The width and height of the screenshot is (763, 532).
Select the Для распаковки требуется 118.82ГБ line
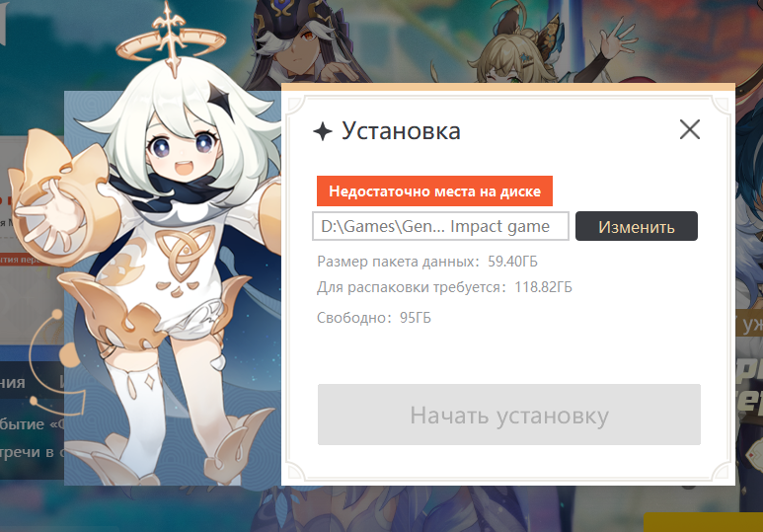[x=444, y=287]
